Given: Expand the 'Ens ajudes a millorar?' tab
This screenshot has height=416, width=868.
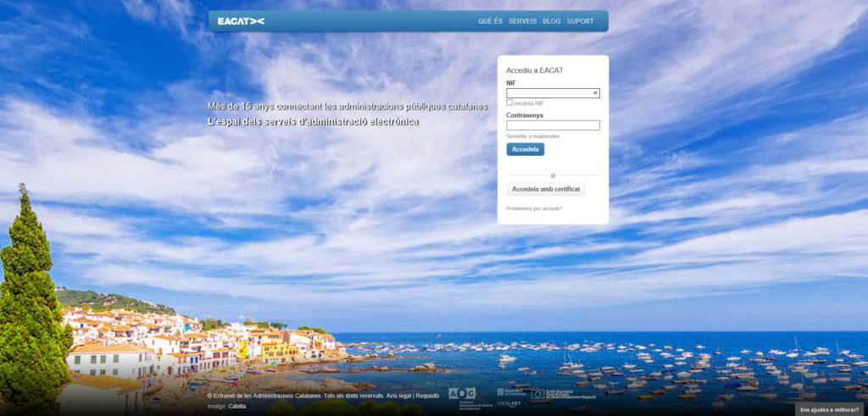Looking at the screenshot, I should tap(830, 409).
